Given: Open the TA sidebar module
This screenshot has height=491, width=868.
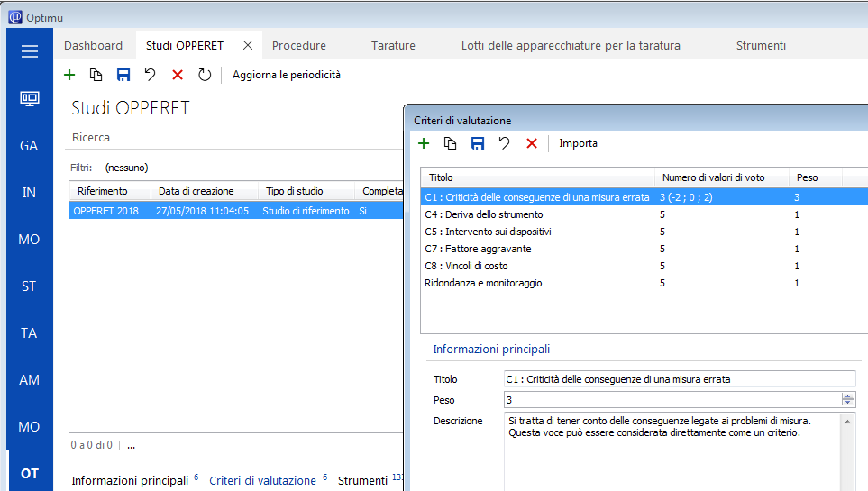Looking at the screenshot, I should (29, 333).
